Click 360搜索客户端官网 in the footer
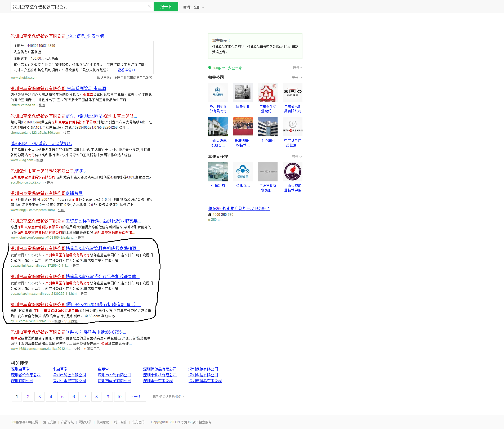This screenshot has height=429, width=504. [24, 422]
